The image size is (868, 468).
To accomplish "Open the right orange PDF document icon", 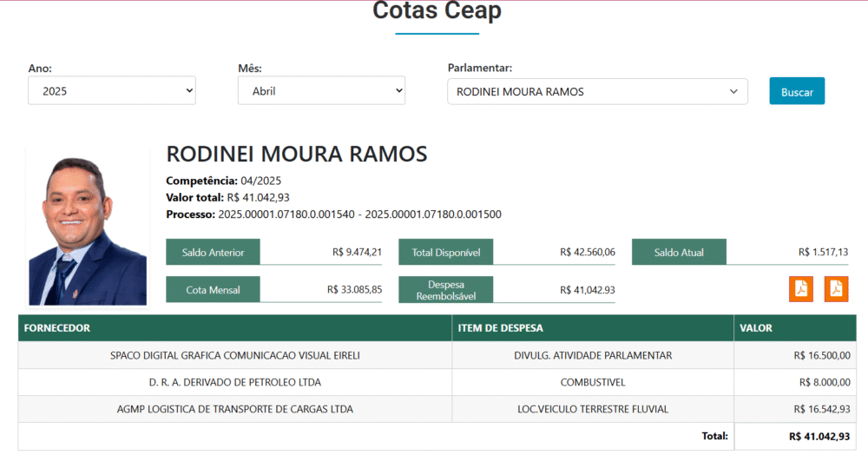I will (x=836, y=289).
